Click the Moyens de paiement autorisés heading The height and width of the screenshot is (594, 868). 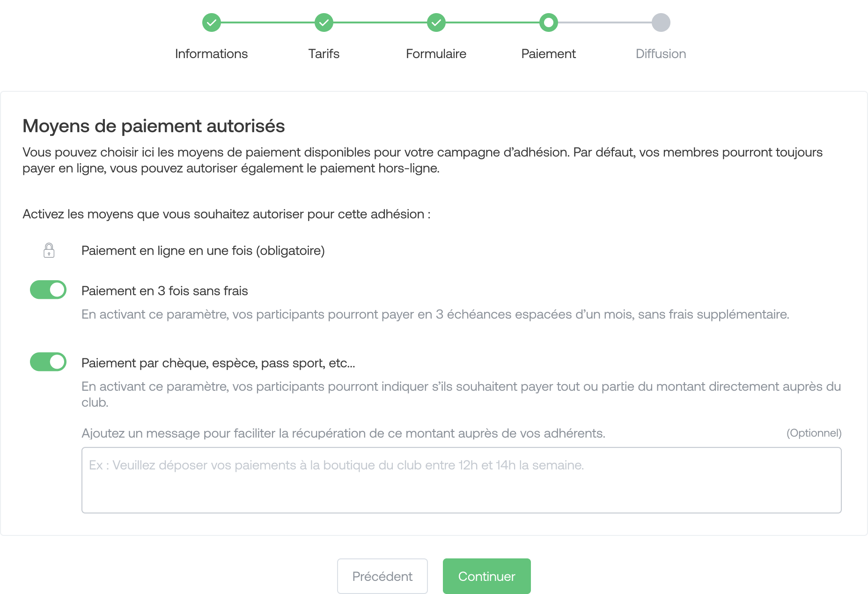154,126
